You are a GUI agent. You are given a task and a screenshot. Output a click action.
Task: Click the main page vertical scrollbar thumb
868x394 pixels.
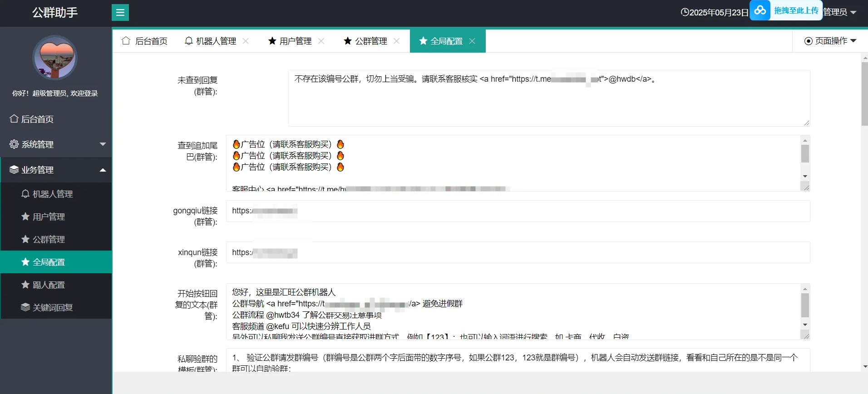[864, 94]
